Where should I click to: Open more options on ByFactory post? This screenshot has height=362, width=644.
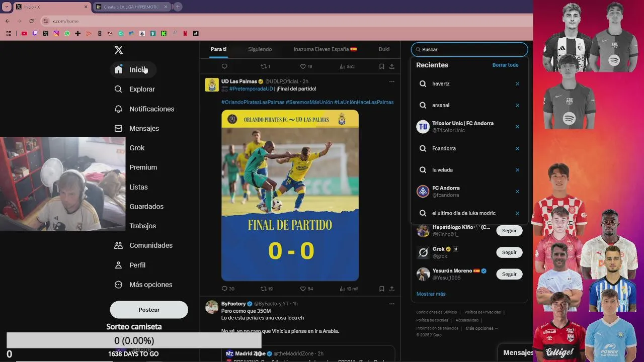pos(392,304)
